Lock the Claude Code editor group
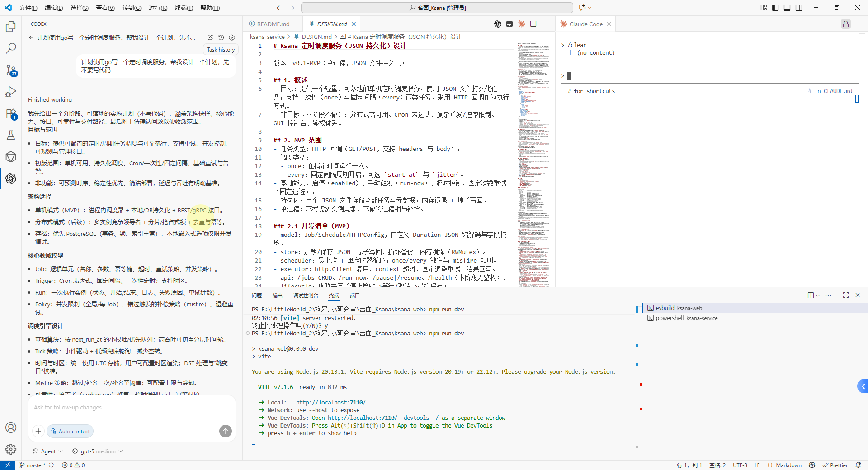This screenshot has height=470, width=868. point(845,24)
